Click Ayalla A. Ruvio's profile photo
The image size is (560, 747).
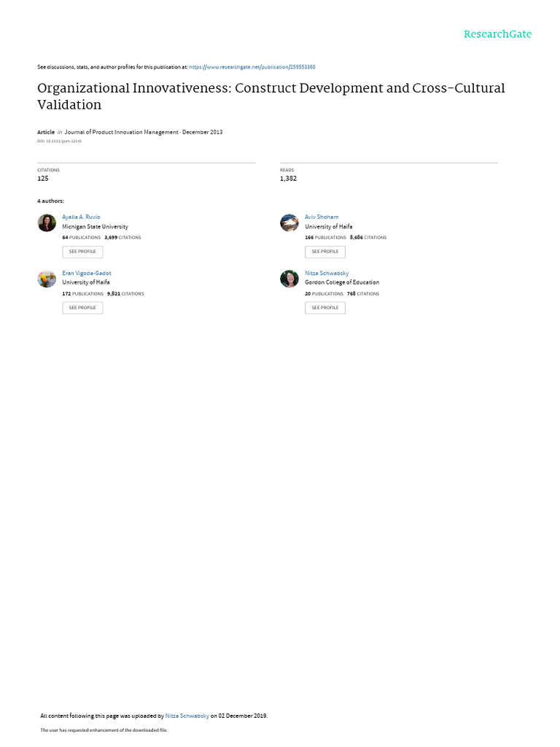(x=47, y=222)
